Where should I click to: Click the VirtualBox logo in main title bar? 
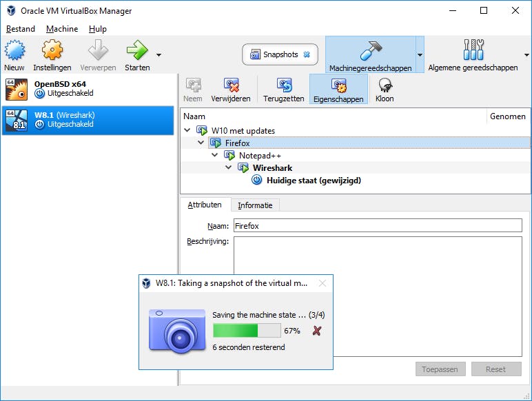click(x=11, y=11)
